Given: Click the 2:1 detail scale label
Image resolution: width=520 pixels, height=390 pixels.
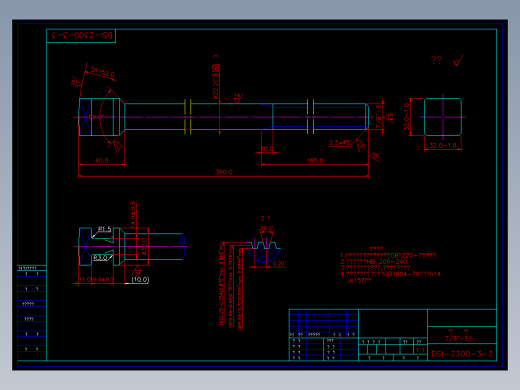Looking at the screenshot, I should click(x=265, y=218).
